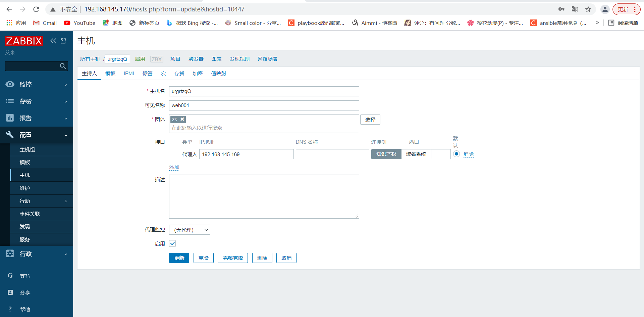Click the 存货 list icon
Viewport: 644px width, 317px height.
point(10,101)
